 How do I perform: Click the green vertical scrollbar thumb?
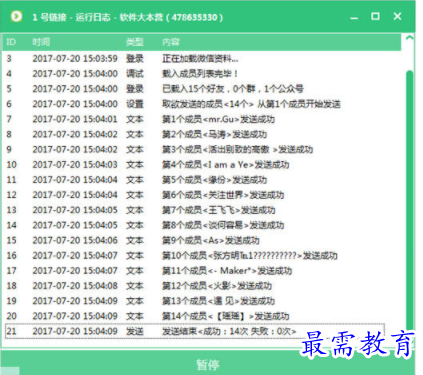click(410, 203)
